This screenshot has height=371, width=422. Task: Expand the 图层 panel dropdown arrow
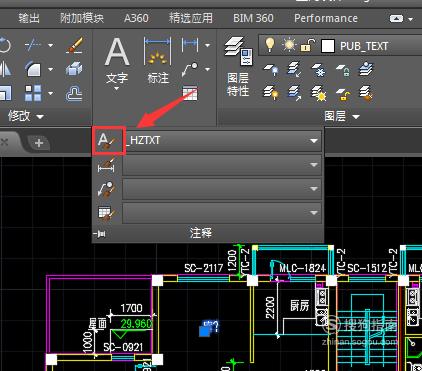pos(356,117)
